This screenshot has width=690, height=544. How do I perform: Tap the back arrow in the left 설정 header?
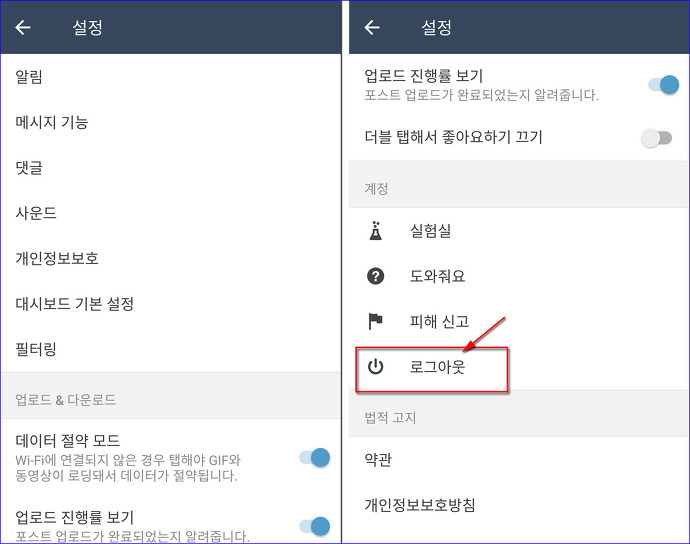coord(23,28)
